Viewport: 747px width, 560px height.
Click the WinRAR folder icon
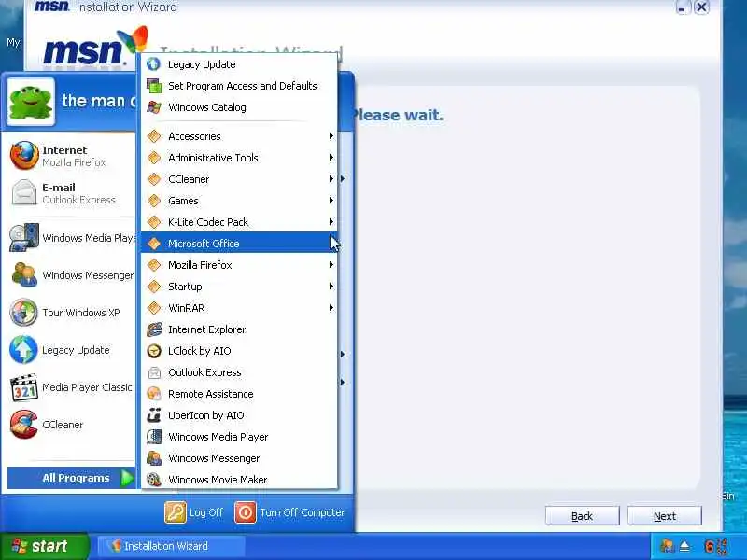(x=153, y=308)
